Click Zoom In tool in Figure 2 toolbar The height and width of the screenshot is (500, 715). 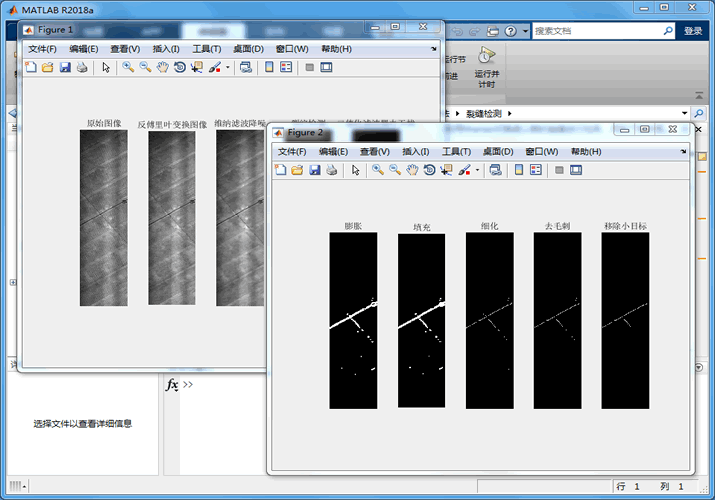[x=378, y=170]
